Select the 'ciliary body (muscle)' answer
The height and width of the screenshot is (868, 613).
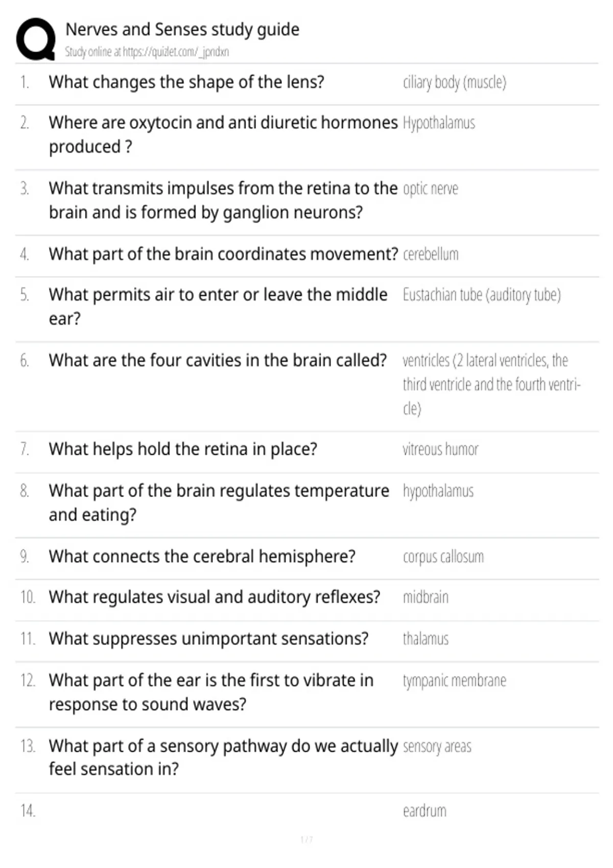point(455,82)
